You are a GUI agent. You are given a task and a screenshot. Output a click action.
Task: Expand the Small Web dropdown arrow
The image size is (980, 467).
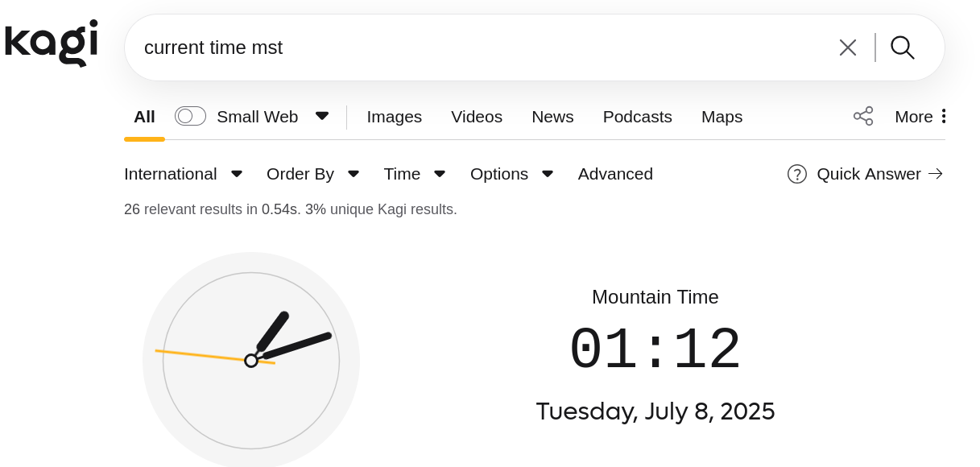[322, 116]
